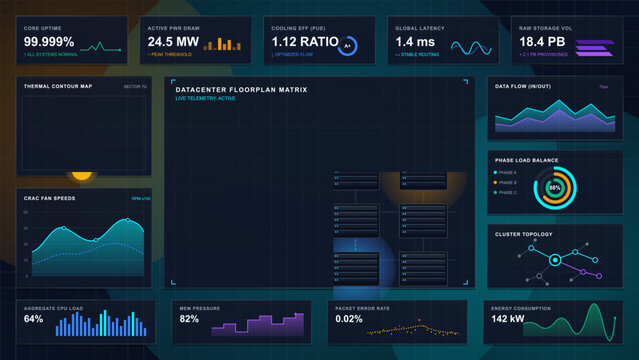Click the CRAC Fan Speeds panel title

[49, 198]
